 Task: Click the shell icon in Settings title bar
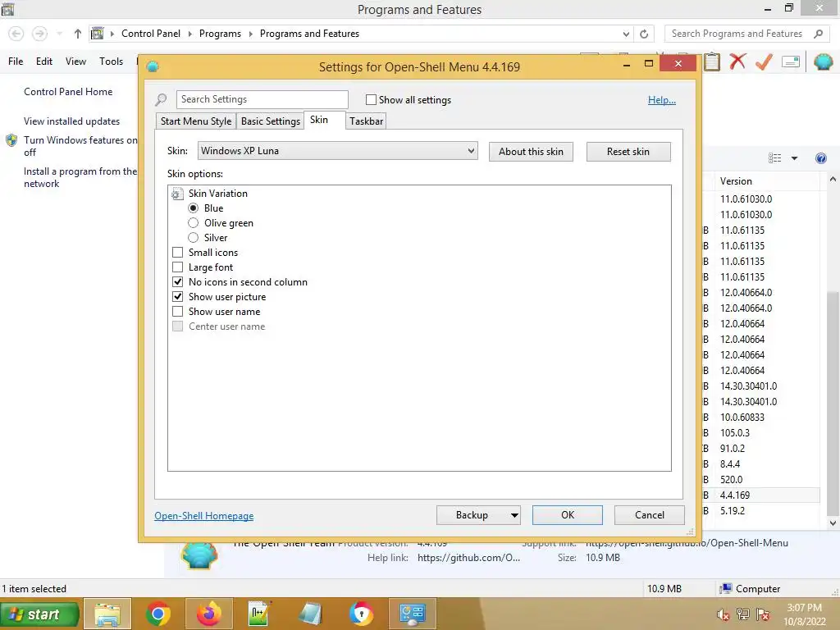pyautogui.click(x=153, y=67)
